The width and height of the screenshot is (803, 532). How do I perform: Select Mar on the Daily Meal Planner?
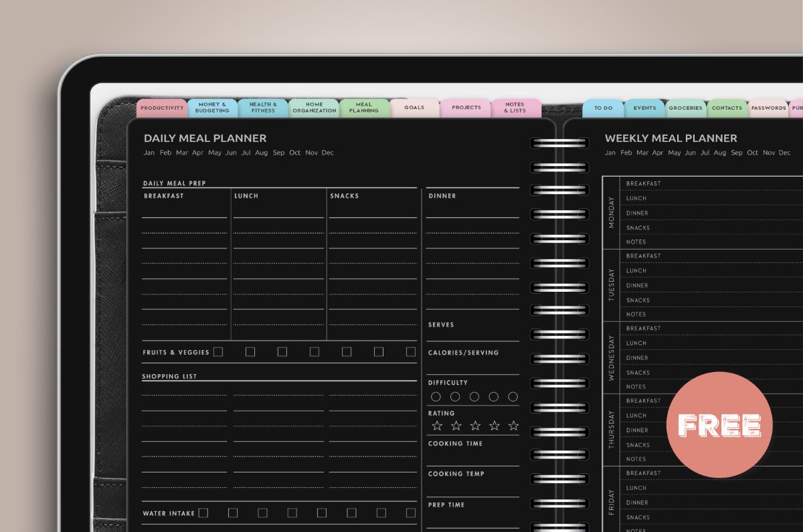(181, 153)
